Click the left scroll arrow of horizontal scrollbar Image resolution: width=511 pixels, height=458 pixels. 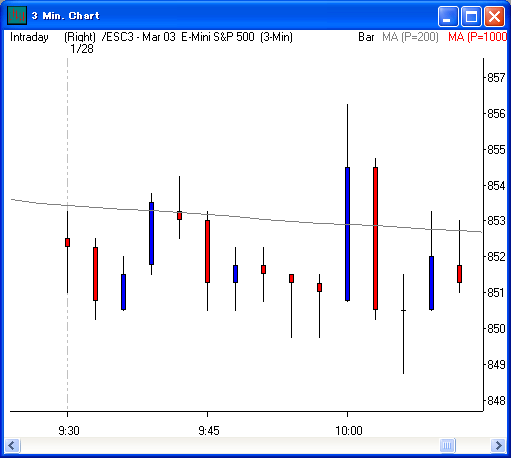coord(13,445)
